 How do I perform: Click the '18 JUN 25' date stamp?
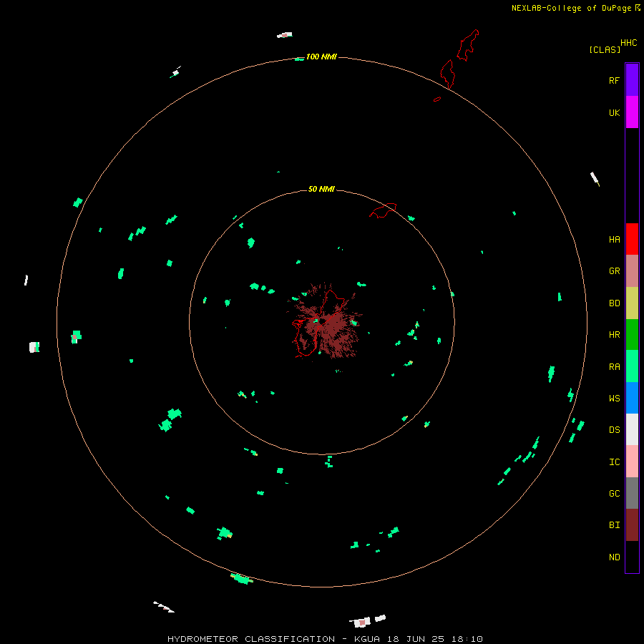coord(416,639)
